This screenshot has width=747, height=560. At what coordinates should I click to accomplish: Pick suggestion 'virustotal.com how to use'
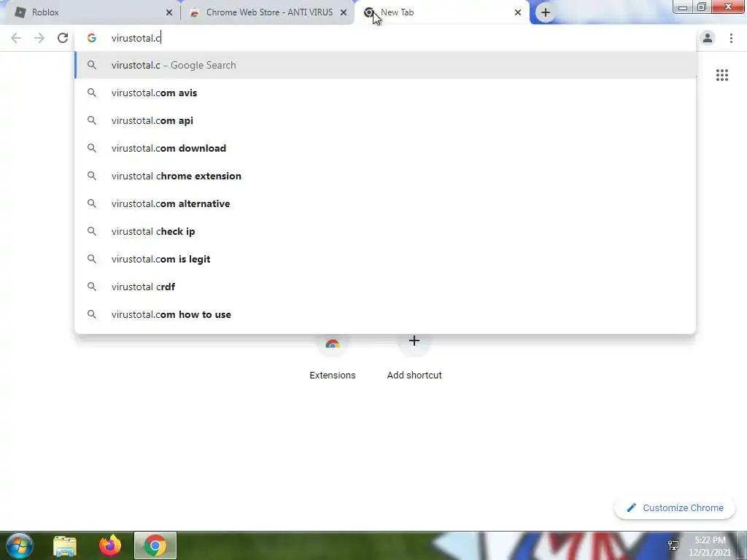pos(385,314)
